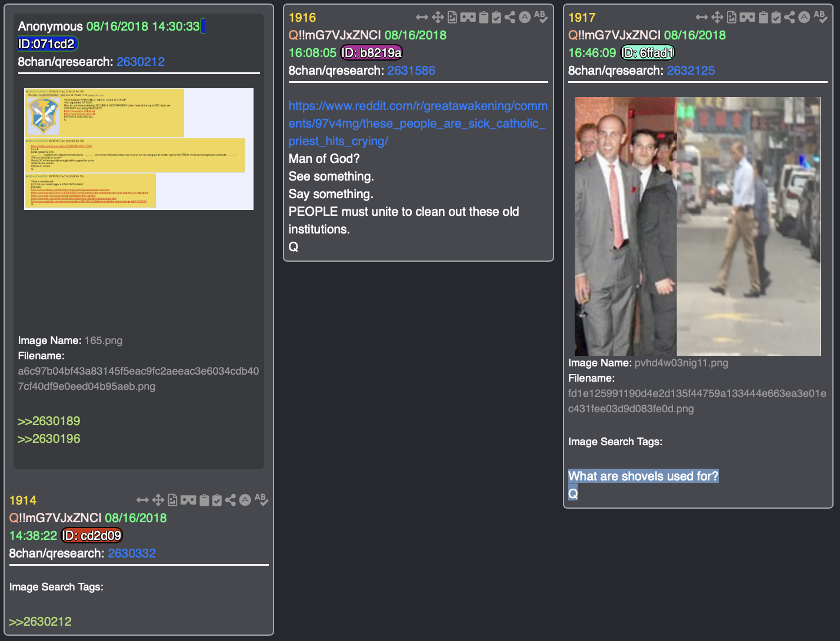Viewport: 840px width, 641px height.
Task: Click the four-way move arrows icon on post 1917
Action: pos(717,18)
